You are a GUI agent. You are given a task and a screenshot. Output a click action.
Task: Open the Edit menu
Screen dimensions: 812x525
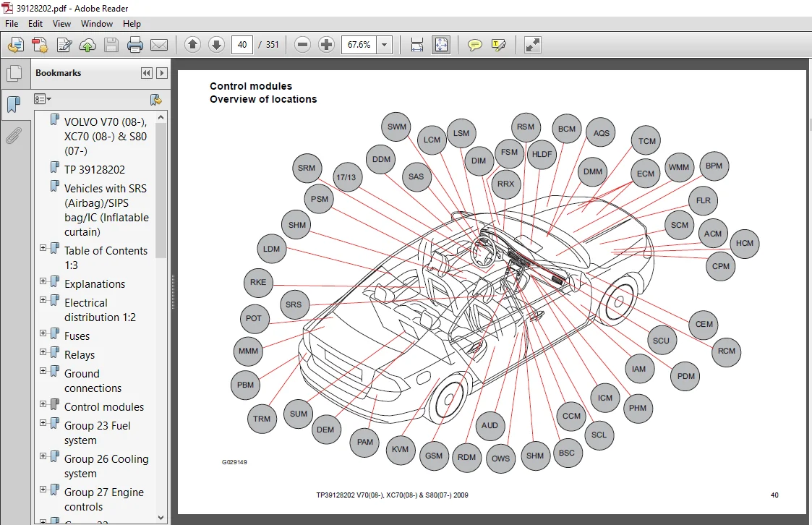click(x=35, y=24)
